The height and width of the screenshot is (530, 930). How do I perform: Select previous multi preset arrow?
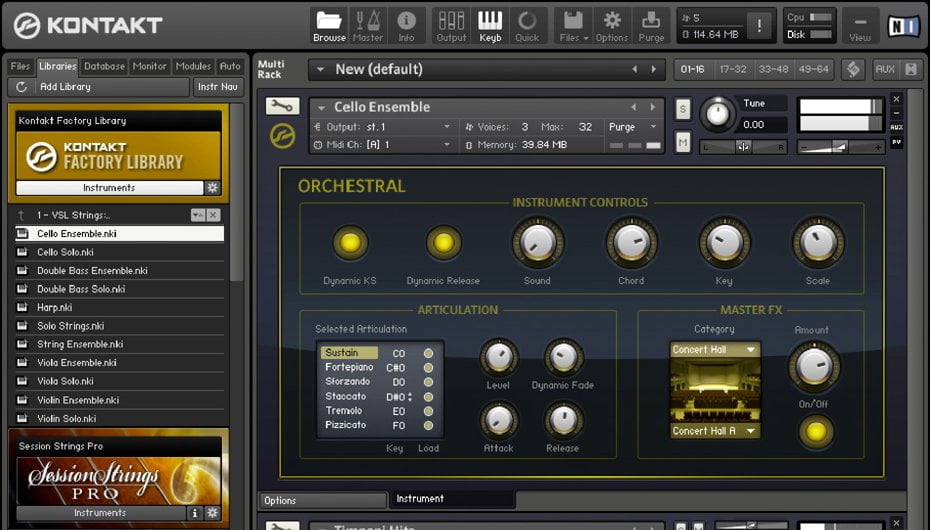[635, 69]
